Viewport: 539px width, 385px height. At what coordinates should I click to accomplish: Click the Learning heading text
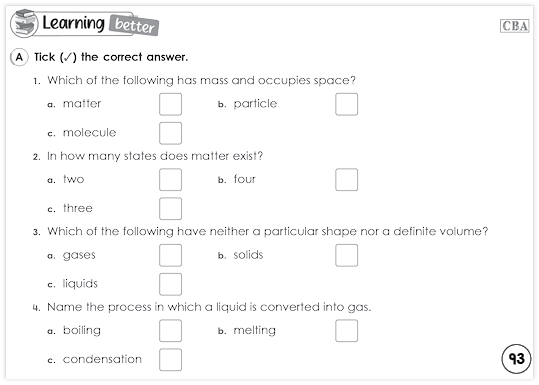coord(73,23)
